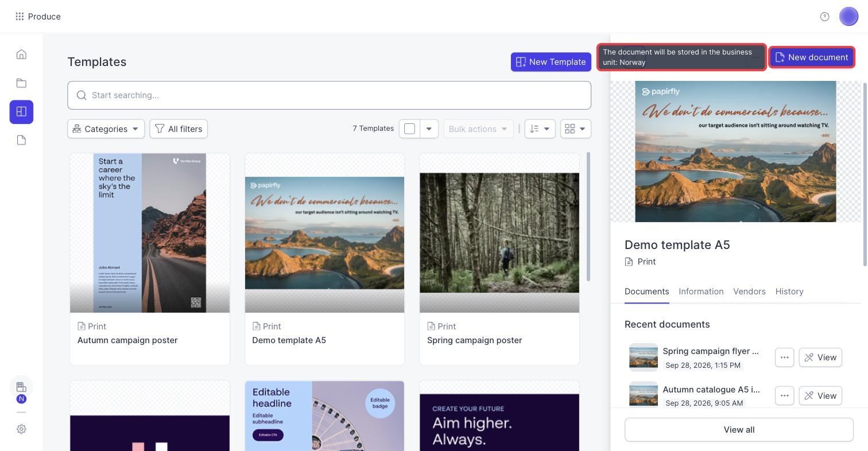
Task: Switch to the History tab
Action: 789,291
